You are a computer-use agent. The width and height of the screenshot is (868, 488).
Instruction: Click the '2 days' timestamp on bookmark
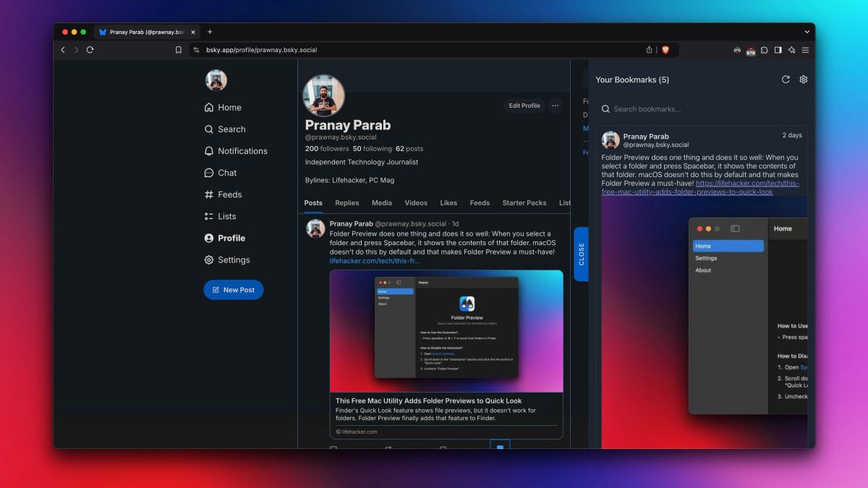pyautogui.click(x=792, y=135)
